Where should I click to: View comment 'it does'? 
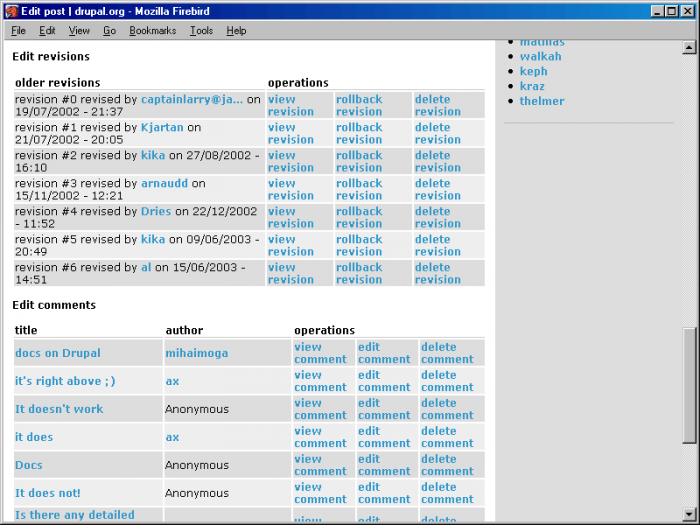[320, 437]
